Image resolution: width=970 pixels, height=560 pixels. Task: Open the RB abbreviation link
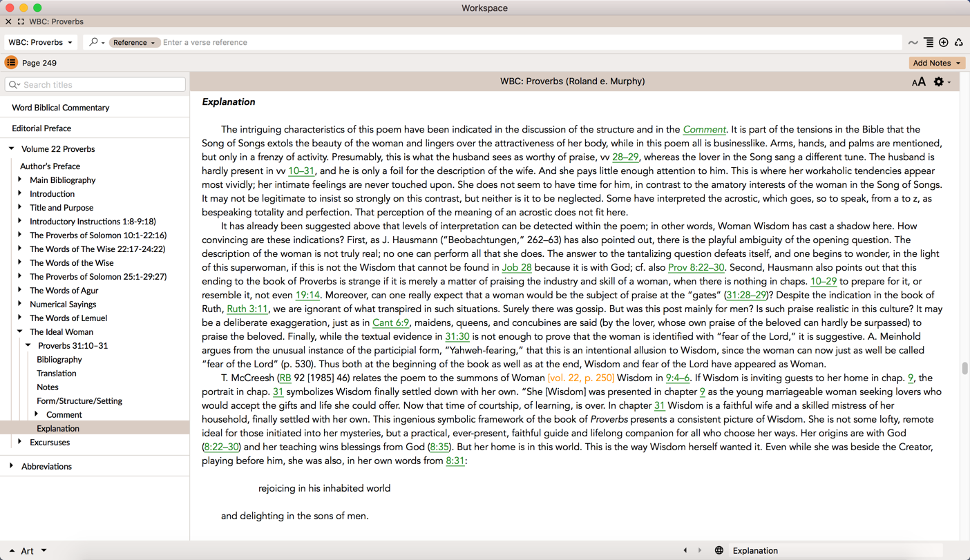click(x=285, y=378)
